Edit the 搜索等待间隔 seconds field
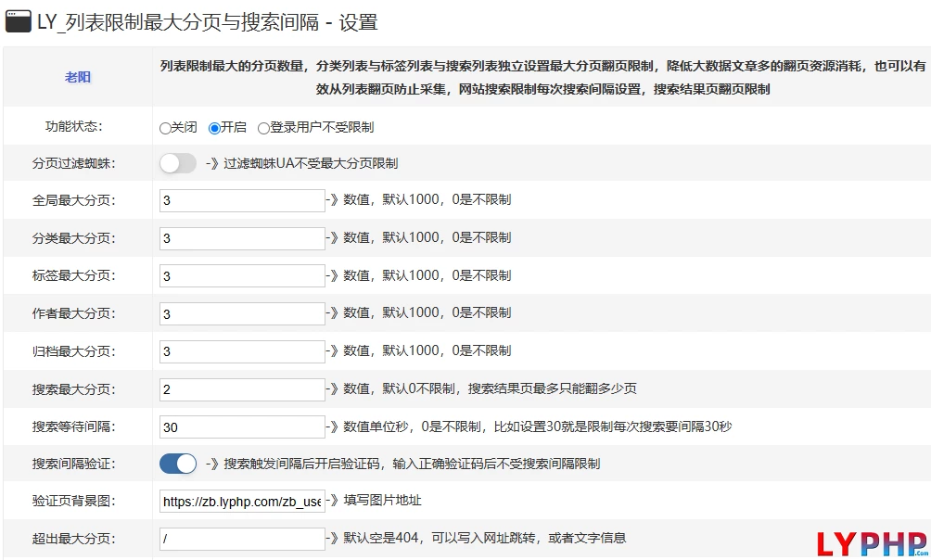 pyautogui.click(x=242, y=427)
